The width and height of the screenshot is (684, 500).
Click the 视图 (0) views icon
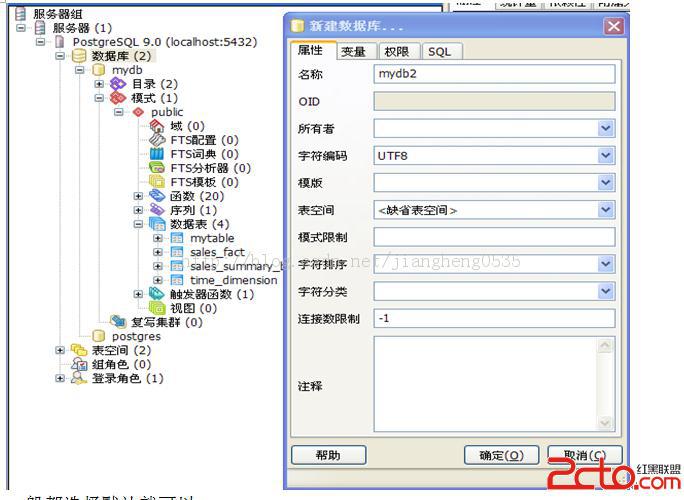click(x=157, y=308)
